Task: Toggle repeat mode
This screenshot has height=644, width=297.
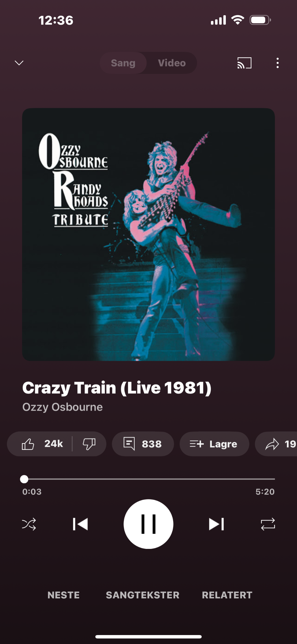Action: [268, 524]
